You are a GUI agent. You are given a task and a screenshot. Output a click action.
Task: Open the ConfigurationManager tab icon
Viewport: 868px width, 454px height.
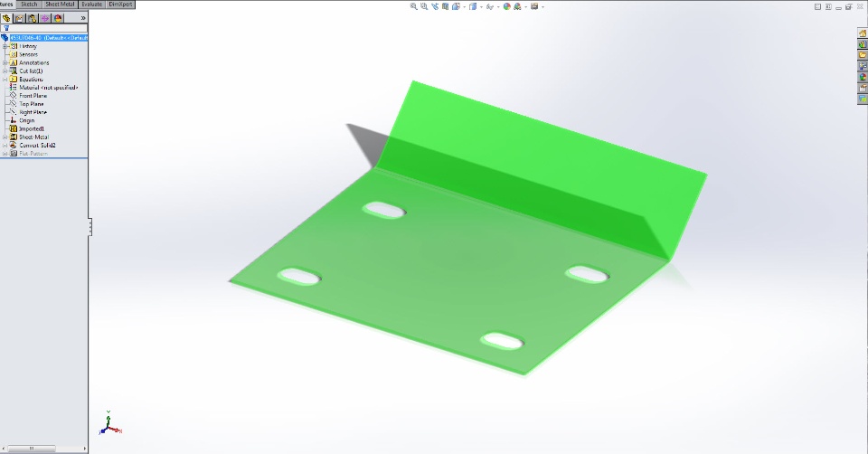pyautogui.click(x=33, y=18)
